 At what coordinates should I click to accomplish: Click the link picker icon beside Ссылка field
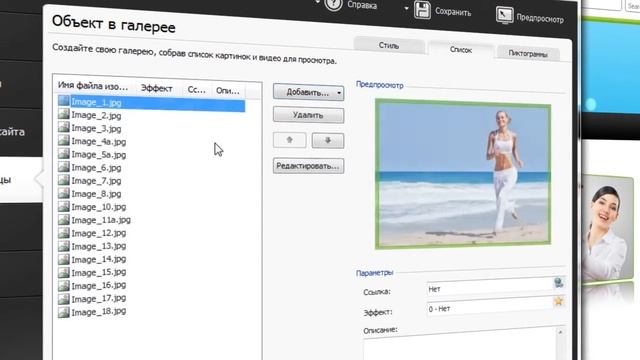558,282
